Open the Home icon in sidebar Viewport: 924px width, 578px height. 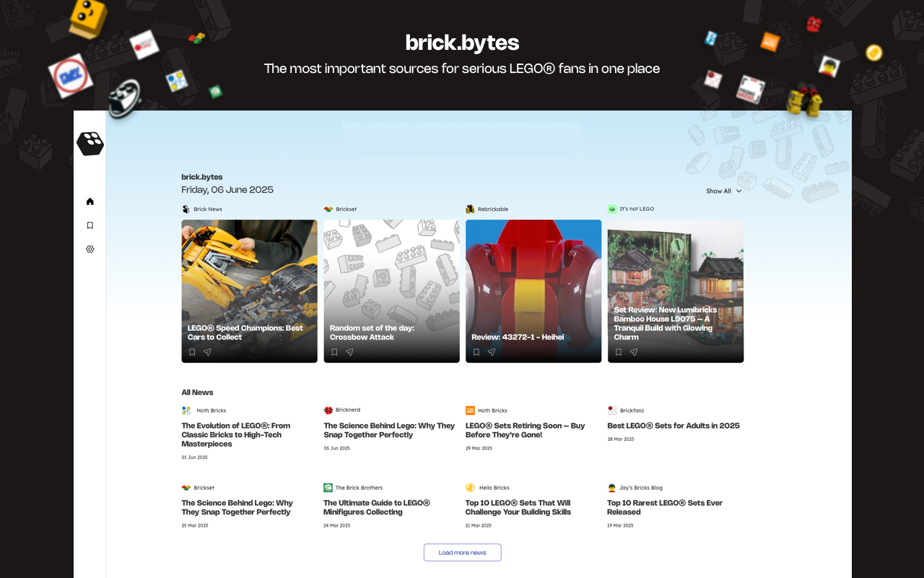[x=90, y=202]
